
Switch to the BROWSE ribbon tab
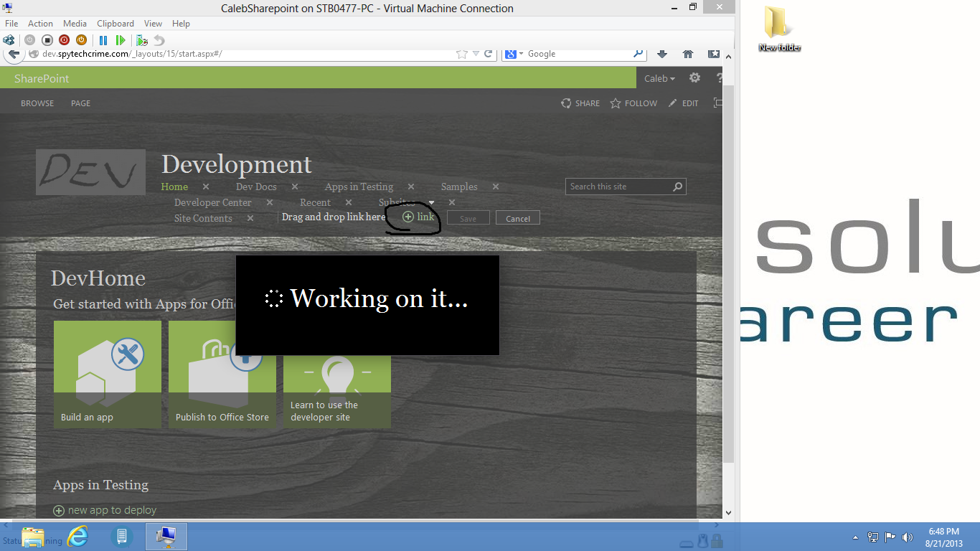point(37,103)
